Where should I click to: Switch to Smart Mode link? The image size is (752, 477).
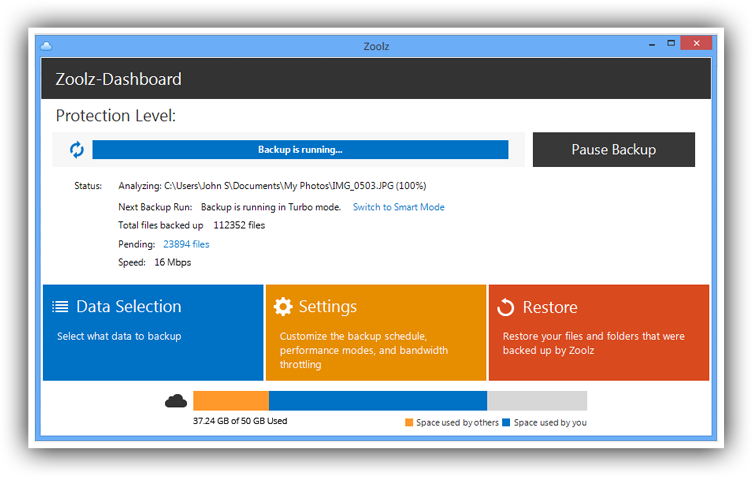[399, 207]
